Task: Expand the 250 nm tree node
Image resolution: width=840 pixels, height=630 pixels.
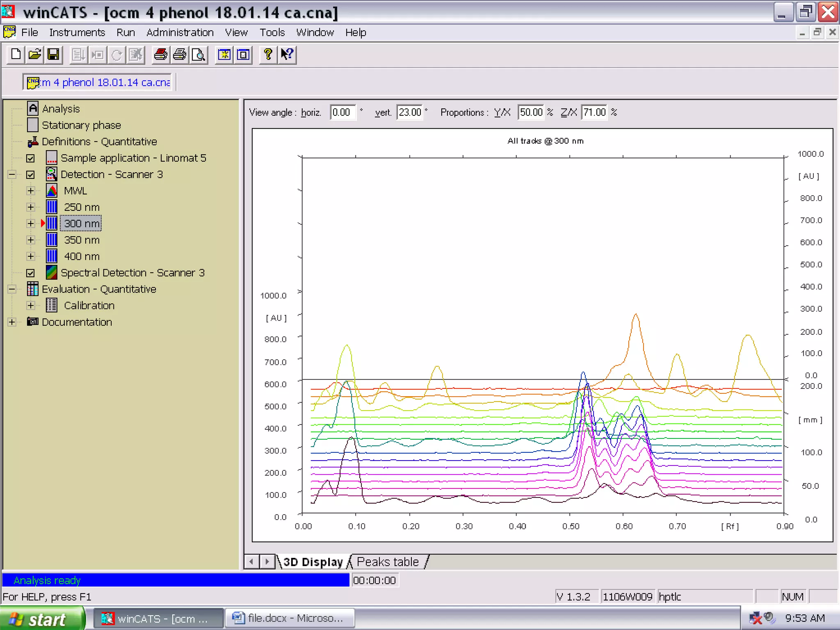Action: click(x=30, y=207)
